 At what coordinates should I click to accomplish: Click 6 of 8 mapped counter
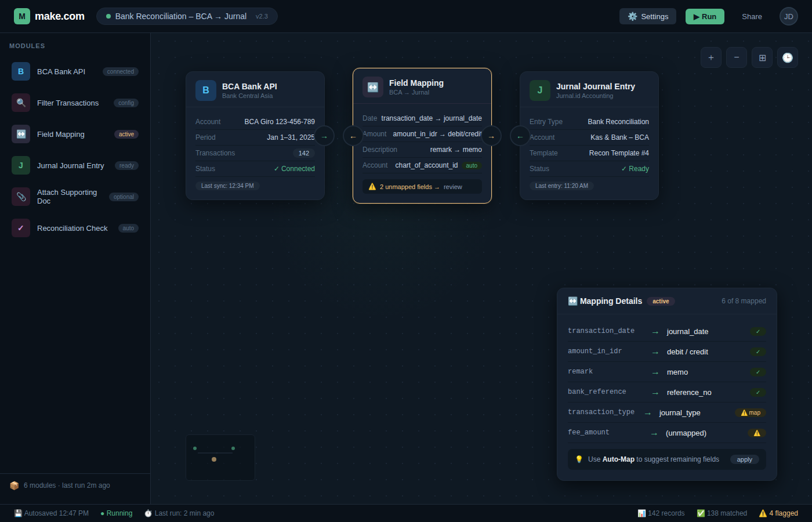[x=744, y=301]
